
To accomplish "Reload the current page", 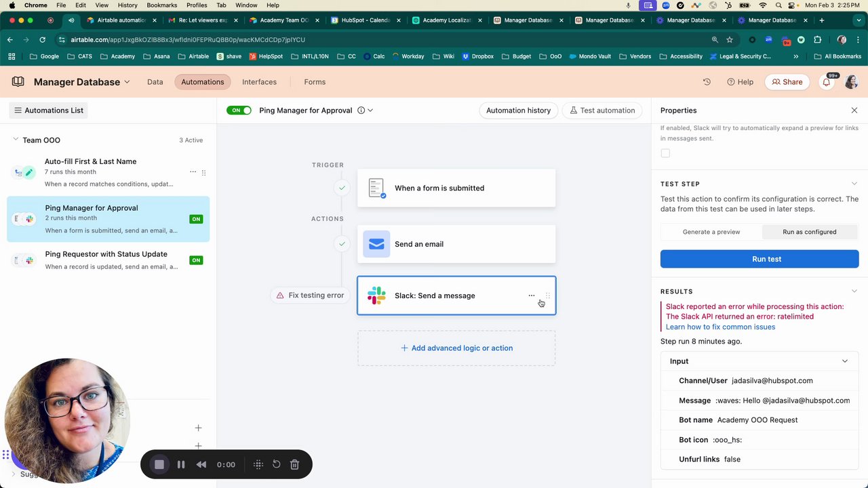I will [42, 39].
